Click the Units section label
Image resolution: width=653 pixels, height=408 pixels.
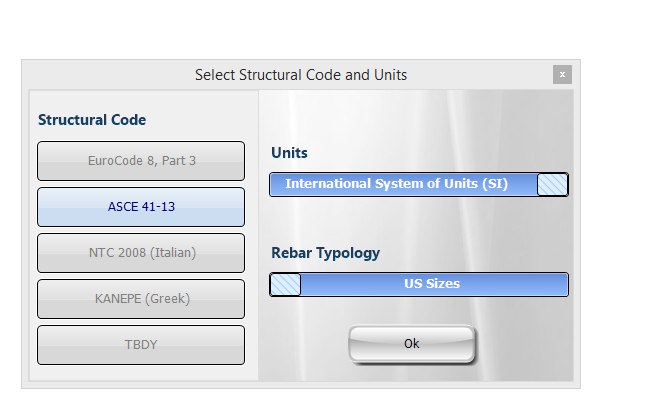coord(289,153)
